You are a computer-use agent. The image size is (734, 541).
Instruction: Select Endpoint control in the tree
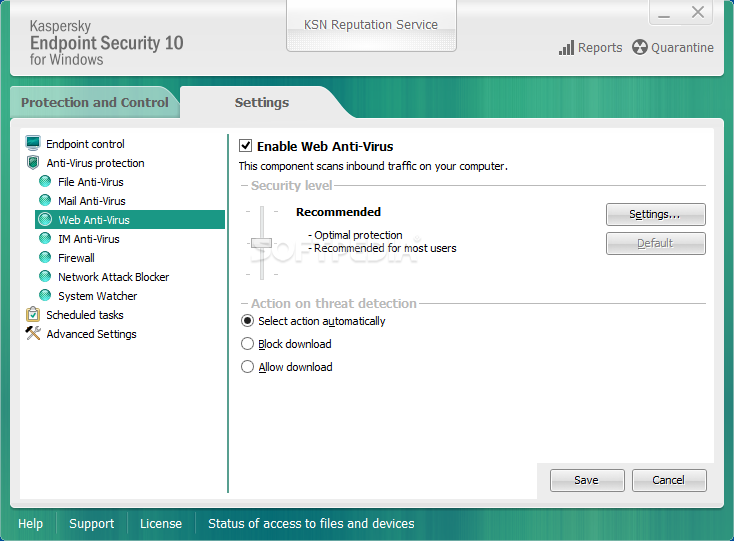85,144
